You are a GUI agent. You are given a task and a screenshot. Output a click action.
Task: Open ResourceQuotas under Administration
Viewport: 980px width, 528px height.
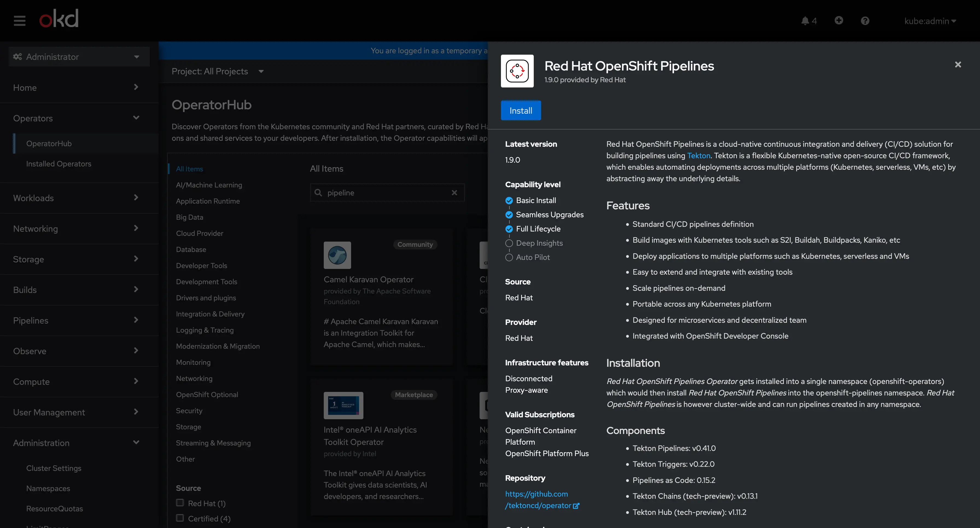[54, 508]
